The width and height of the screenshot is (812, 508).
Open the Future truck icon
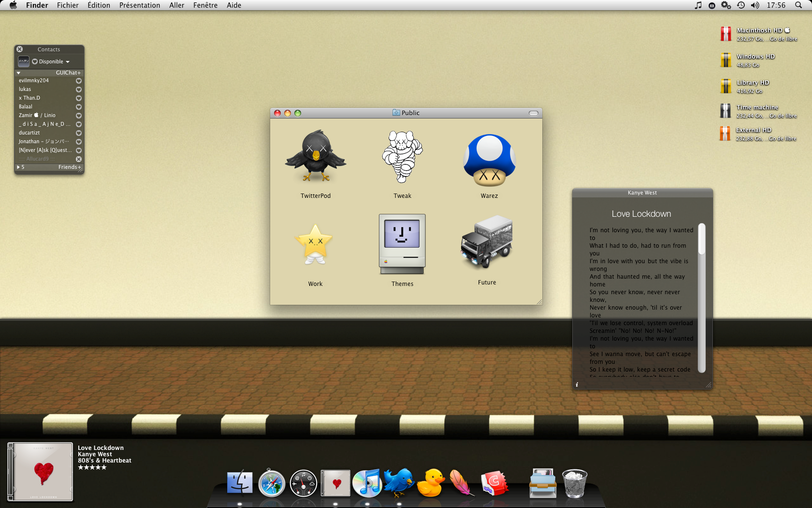pos(487,242)
